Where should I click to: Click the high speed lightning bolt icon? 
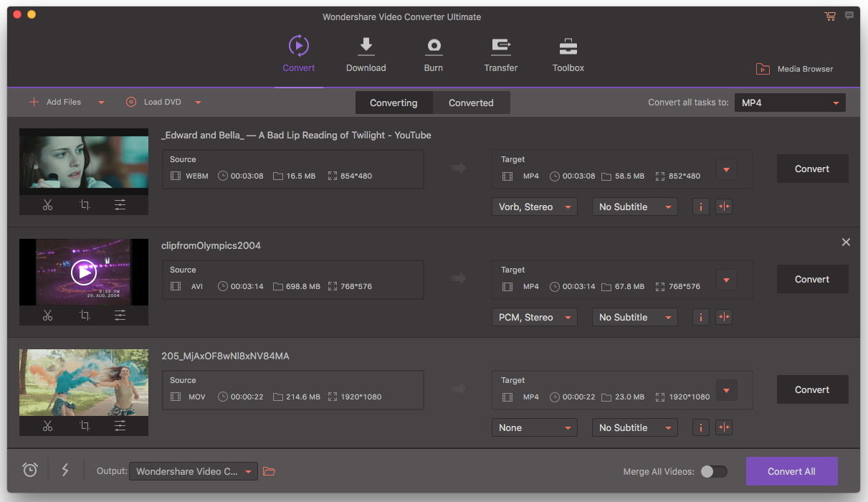click(x=65, y=470)
